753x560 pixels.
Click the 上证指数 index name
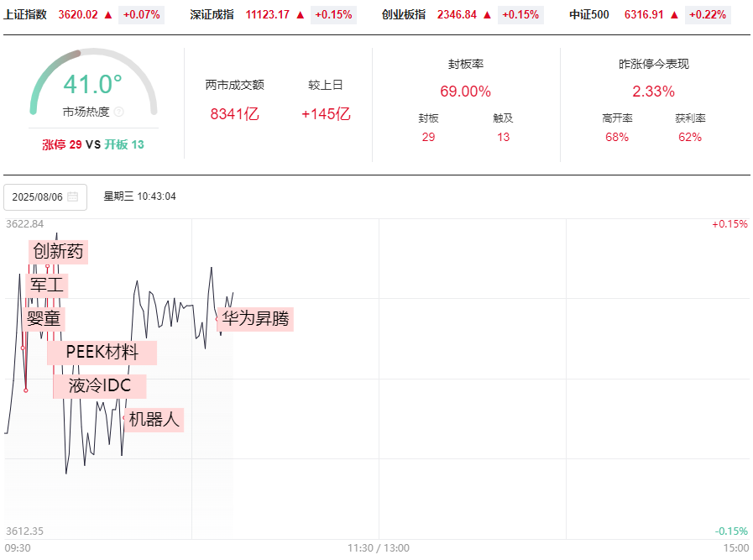pos(25,14)
